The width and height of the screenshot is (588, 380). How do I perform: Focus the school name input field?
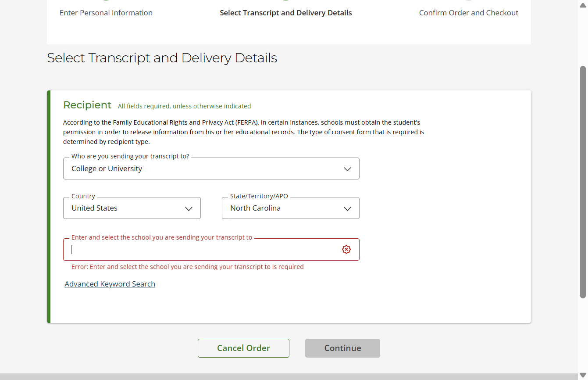(x=211, y=249)
